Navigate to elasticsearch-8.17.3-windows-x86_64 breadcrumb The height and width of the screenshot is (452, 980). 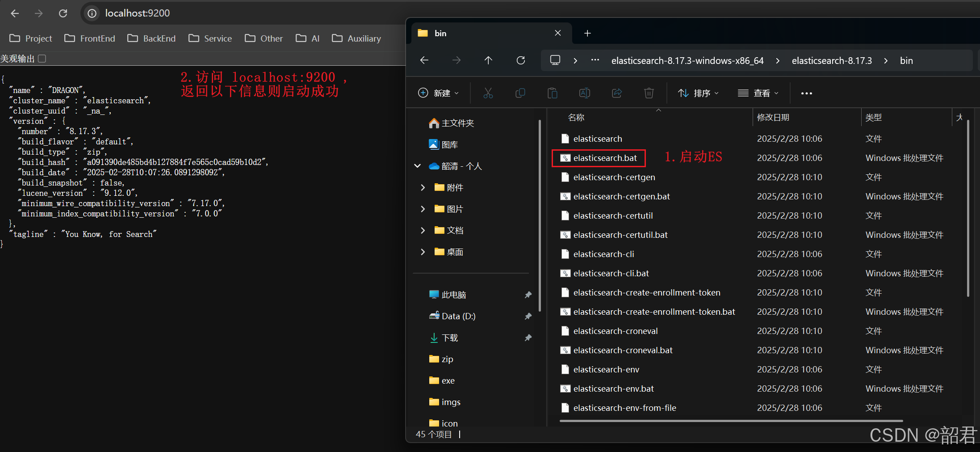(x=687, y=60)
